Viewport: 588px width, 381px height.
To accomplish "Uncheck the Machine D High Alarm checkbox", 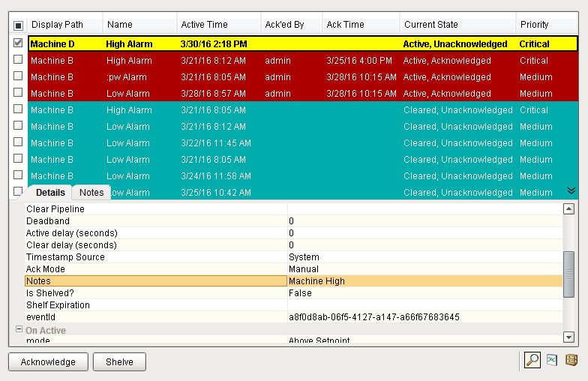I will click(x=19, y=43).
